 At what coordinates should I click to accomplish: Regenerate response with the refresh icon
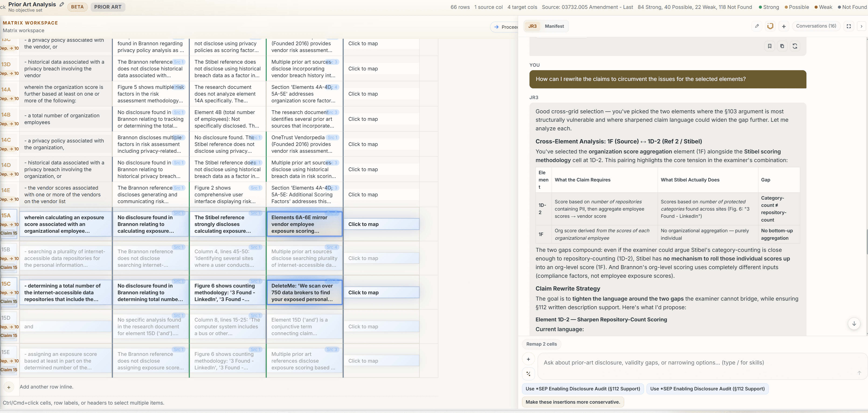[795, 46]
